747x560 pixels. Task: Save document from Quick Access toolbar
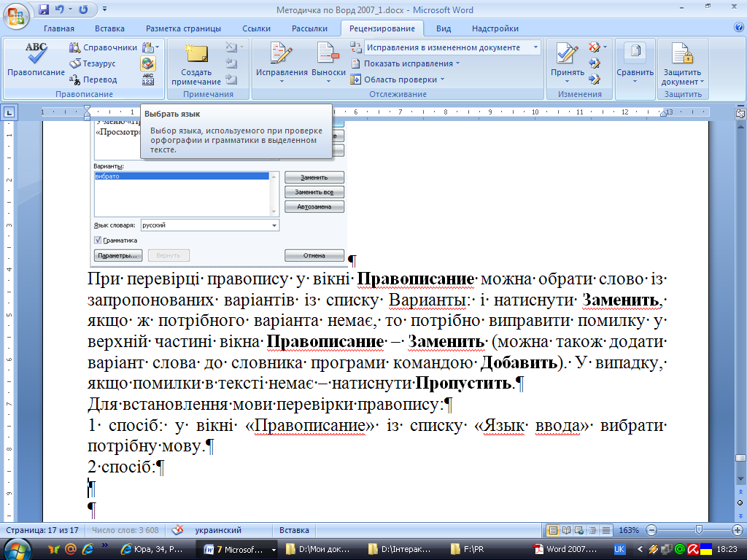pyautogui.click(x=44, y=9)
